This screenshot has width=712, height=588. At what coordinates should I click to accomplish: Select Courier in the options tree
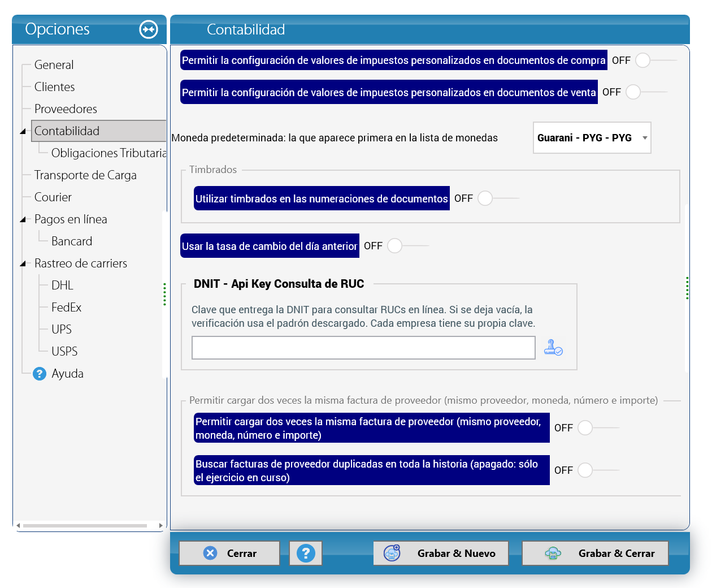tap(53, 197)
